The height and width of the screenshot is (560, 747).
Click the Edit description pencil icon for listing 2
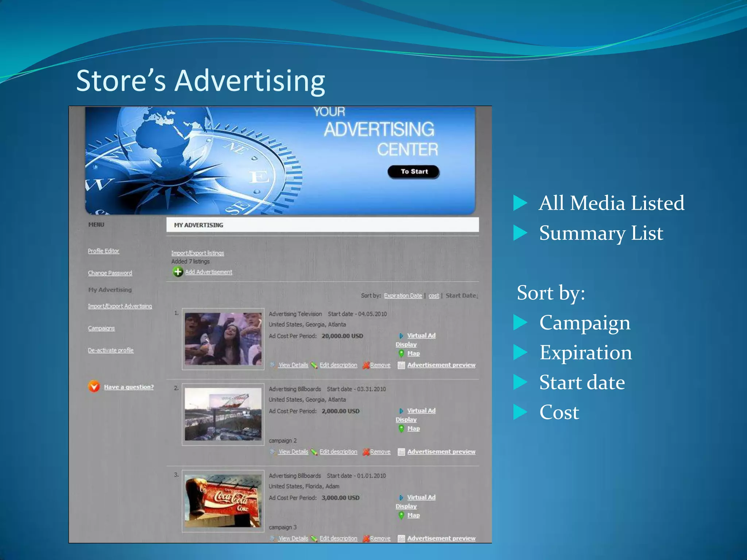(x=314, y=452)
